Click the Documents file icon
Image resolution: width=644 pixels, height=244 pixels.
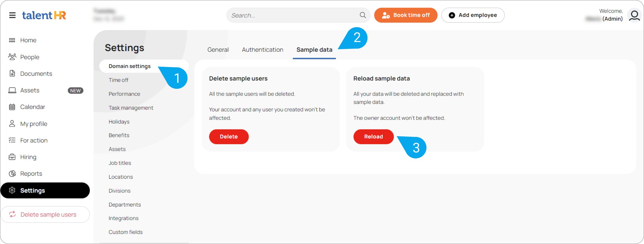coord(12,74)
